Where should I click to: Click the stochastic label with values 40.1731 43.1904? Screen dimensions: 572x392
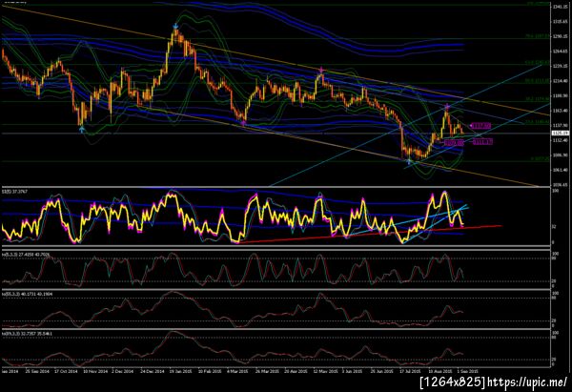click(27, 293)
